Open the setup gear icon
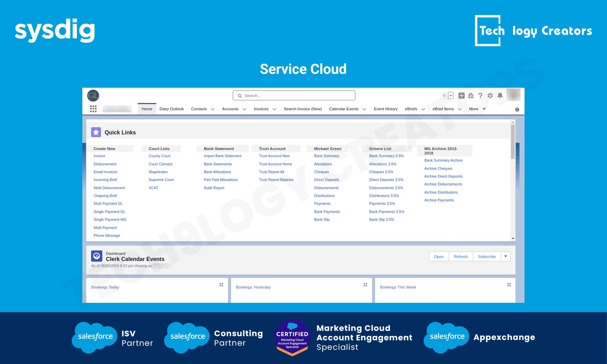The image size is (607, 364). pos(490,96)
